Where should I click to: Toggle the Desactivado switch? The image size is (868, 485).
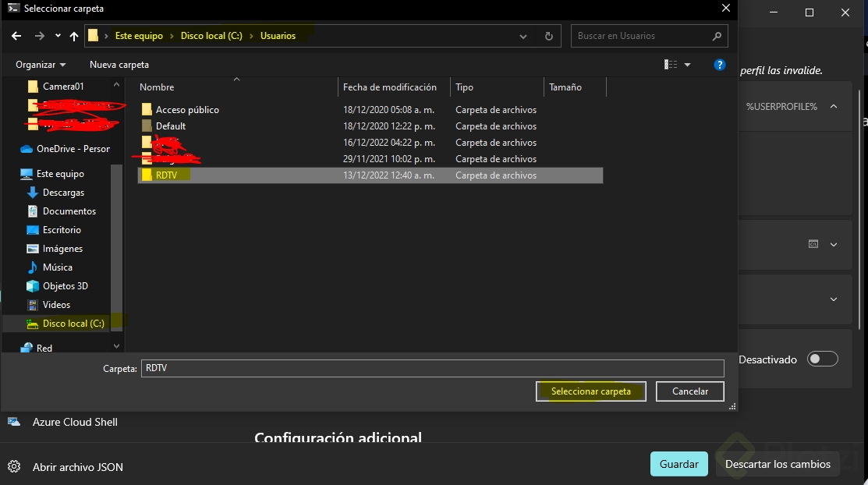(822, 359)
